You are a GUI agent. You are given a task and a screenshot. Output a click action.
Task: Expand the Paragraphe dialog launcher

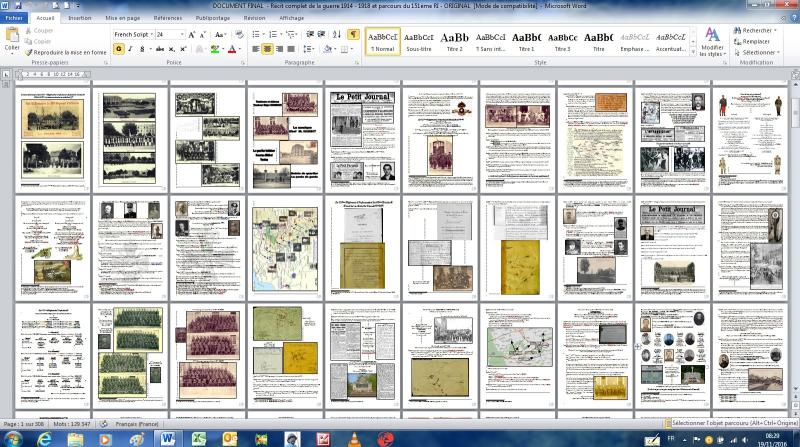(357, 63)
